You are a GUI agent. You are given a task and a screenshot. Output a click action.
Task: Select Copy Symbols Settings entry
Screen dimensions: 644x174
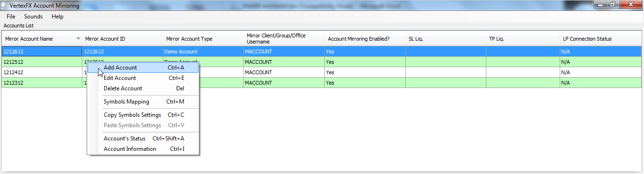coord(143,115)
